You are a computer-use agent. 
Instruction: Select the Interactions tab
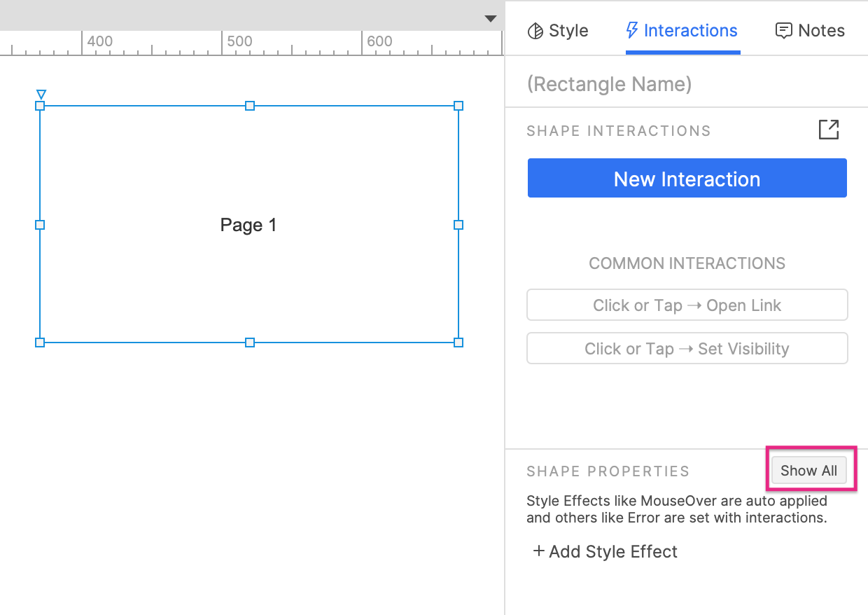point(681,30)
